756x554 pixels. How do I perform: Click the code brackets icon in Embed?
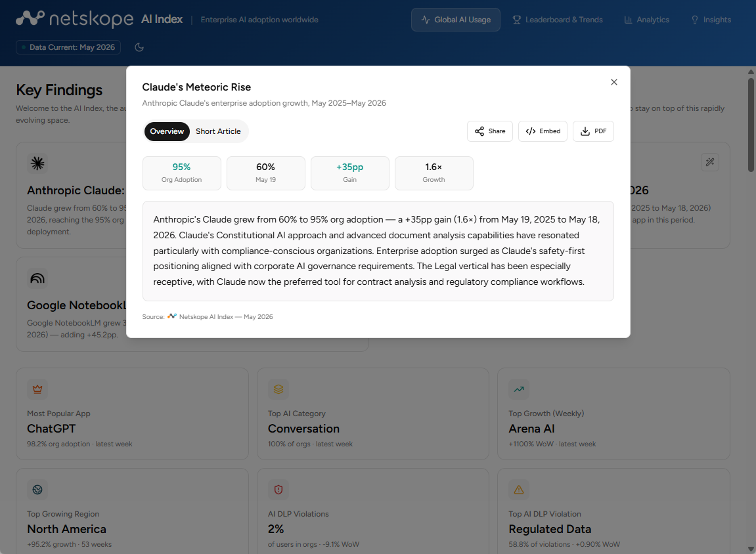click(x=530, y=131)
